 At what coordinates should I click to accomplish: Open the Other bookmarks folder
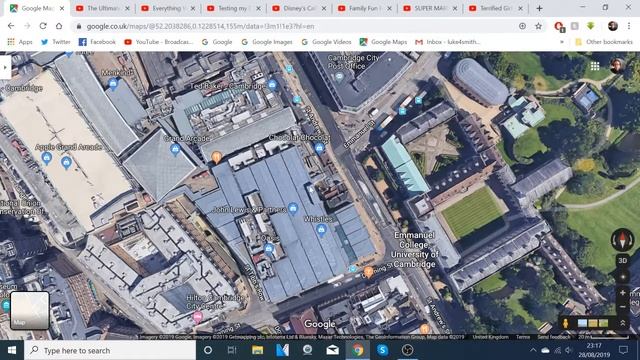pos(603,42)
